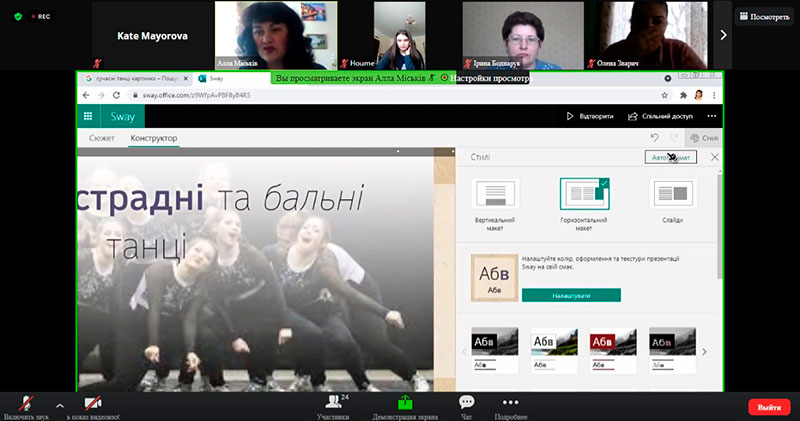Open the Sway app launcher grid icon
800x421 pixels.
(x=88, y=116)
